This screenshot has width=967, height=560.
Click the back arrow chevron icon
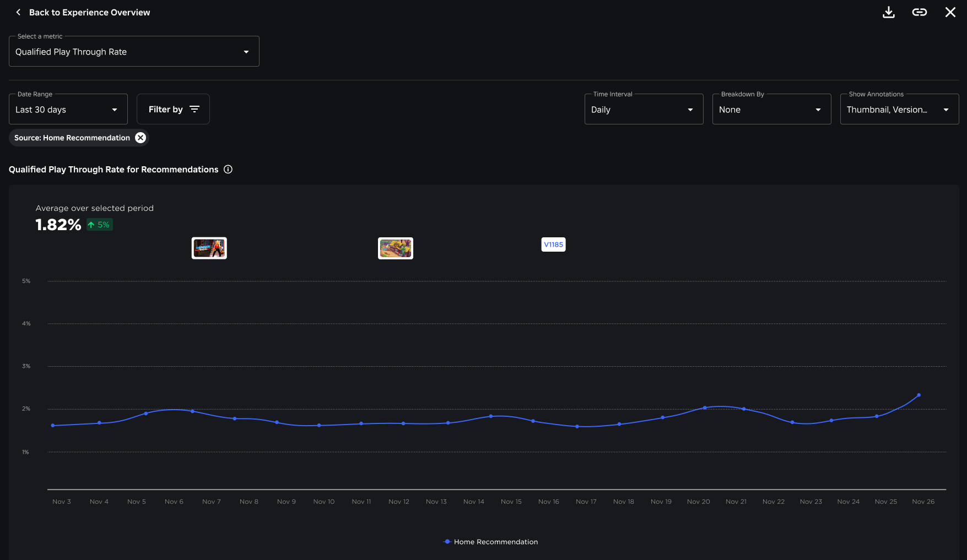click(x=18, y=12)
